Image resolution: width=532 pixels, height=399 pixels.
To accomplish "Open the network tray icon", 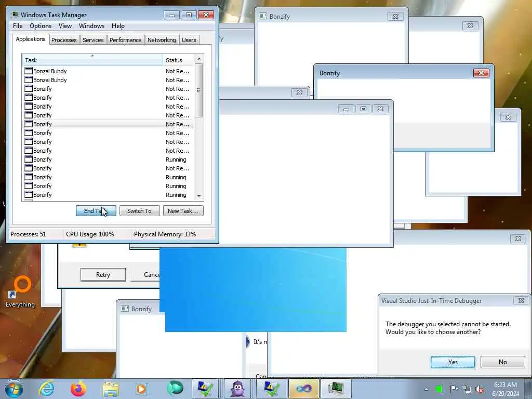I will [467, 389].
